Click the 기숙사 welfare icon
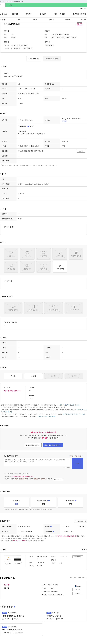The image size is (87, 644). coord(27,254)
